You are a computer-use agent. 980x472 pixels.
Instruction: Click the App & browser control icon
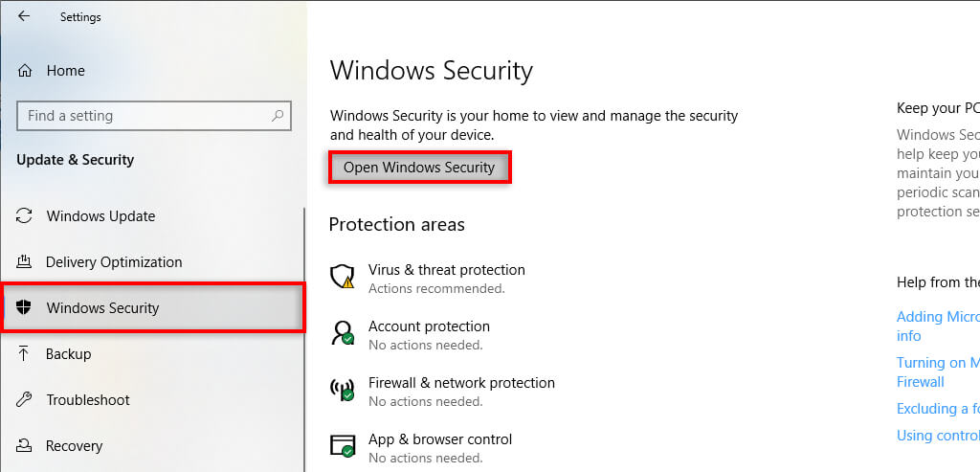pos(343,446)
